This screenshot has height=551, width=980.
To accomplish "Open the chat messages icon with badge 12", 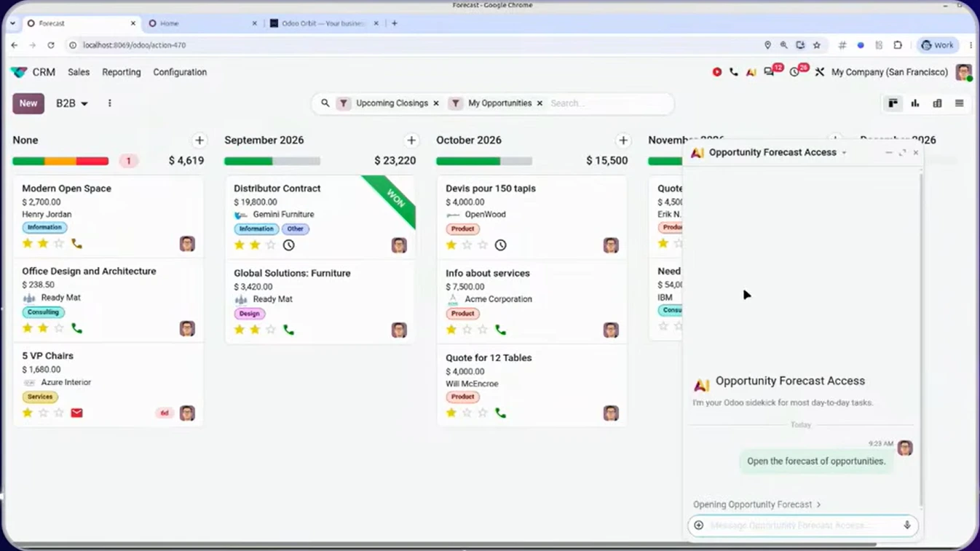I will [770, 72].
